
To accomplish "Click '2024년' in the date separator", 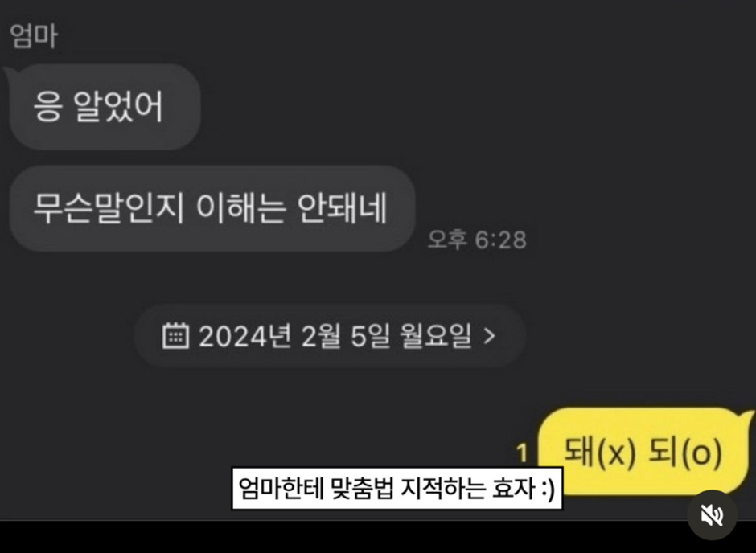I will coord(245,336).
